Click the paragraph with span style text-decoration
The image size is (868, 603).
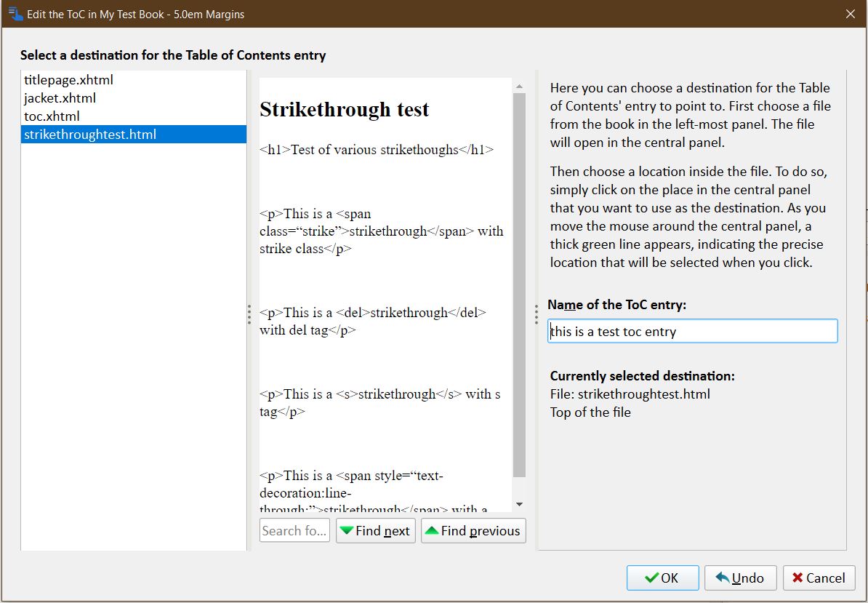(x=374, y=490)
